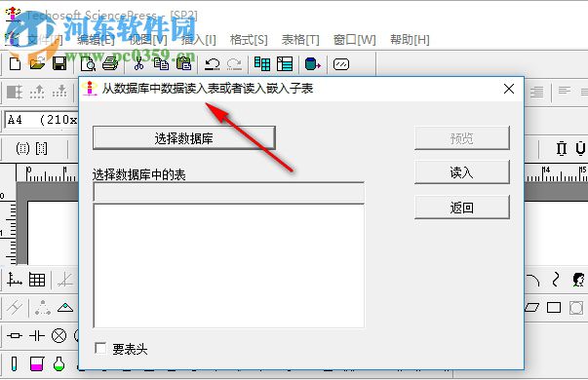This screenshot has height=380, width=588.
Task: Create a new document from the toolbar
Action: 15,64
